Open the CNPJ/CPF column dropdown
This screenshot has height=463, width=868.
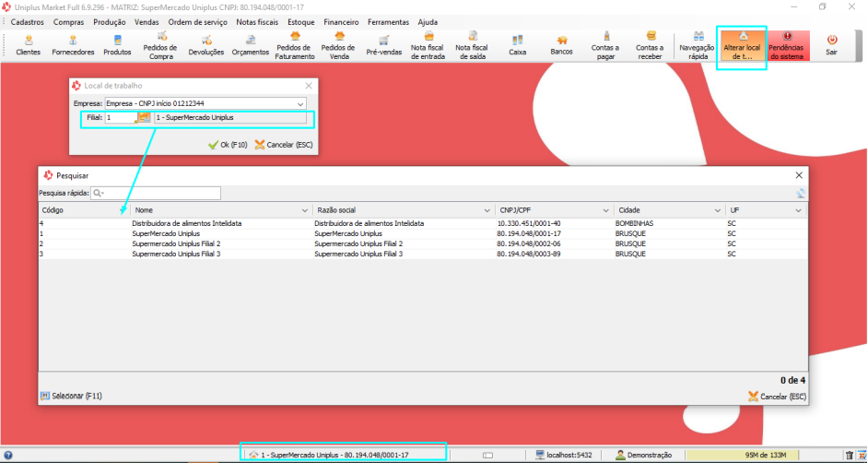(x=606, y=211)
